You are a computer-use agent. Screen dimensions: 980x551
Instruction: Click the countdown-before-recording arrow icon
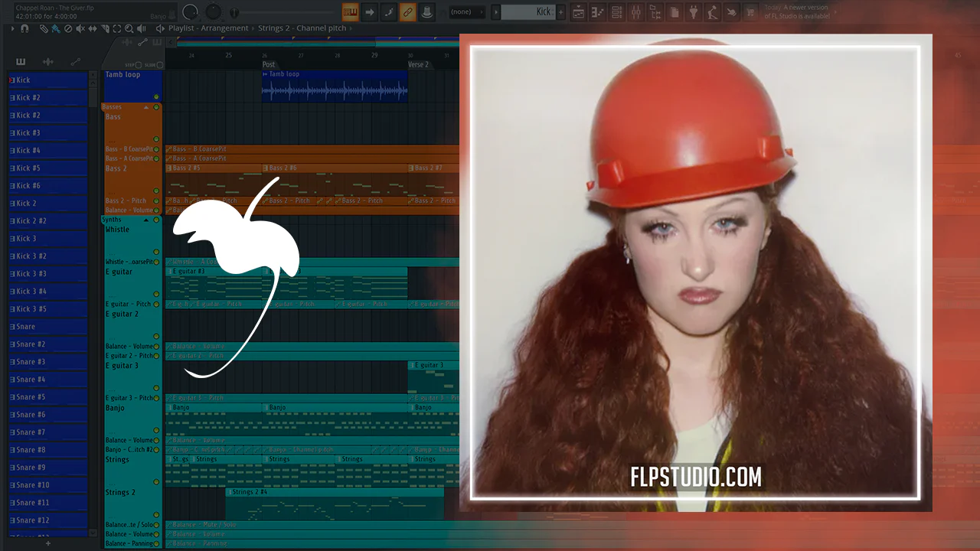(x=370, y=12)
